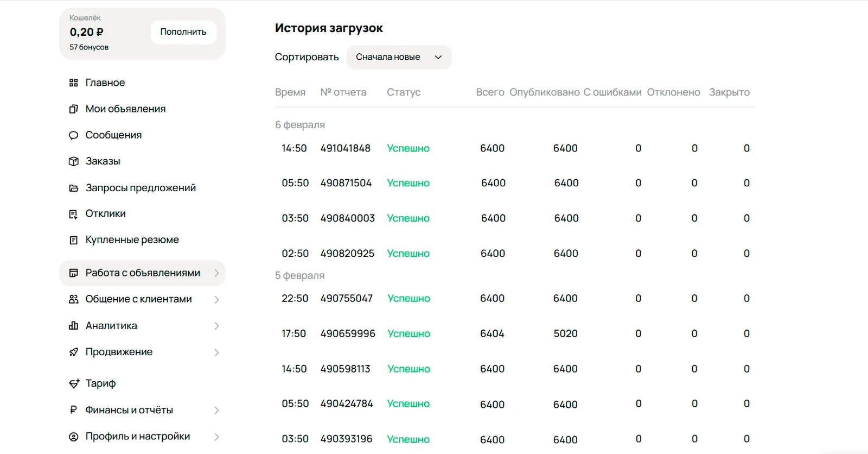Open the Тариф page
Viewport: 868px width, 454px height.
100,383
